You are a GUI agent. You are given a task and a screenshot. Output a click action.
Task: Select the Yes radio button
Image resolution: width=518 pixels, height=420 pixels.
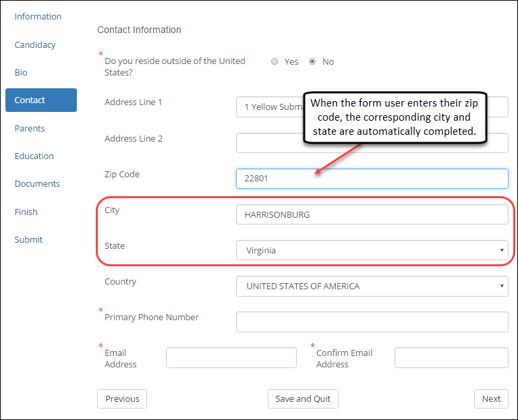275,61
